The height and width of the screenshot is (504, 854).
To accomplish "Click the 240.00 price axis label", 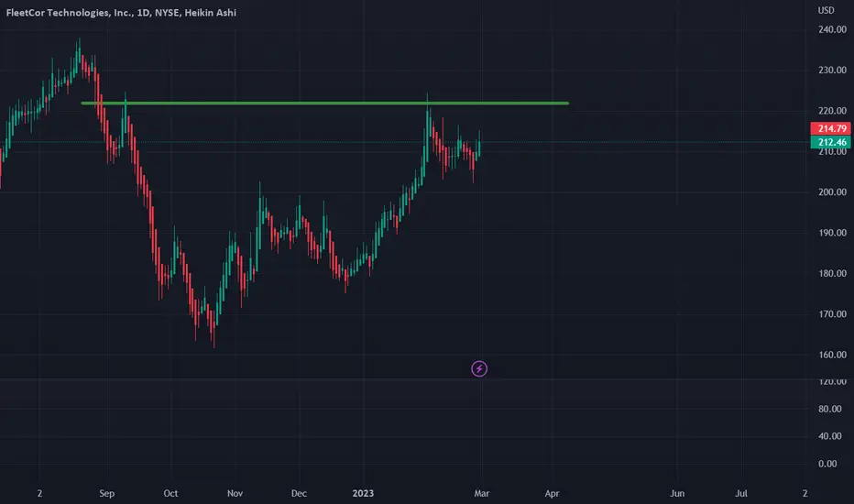I will point(832,29).
